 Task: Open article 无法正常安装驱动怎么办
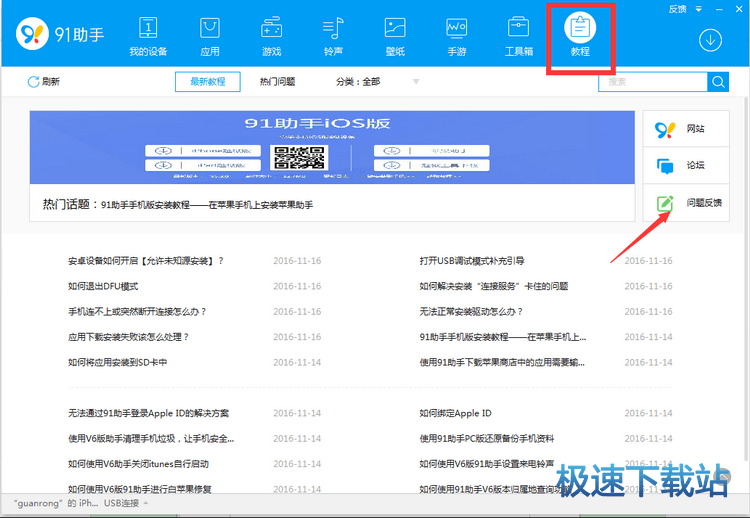(x=471, y=311)
